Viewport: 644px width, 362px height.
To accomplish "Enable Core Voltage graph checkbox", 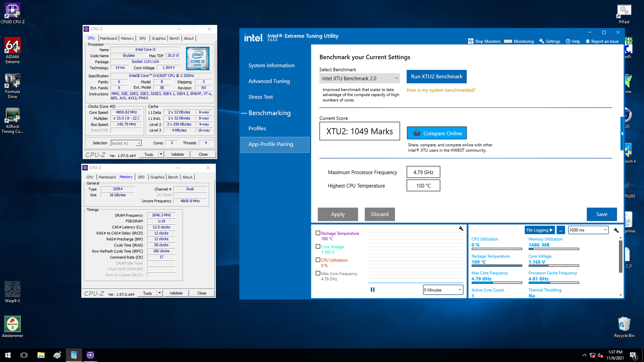I will (318, 246).
